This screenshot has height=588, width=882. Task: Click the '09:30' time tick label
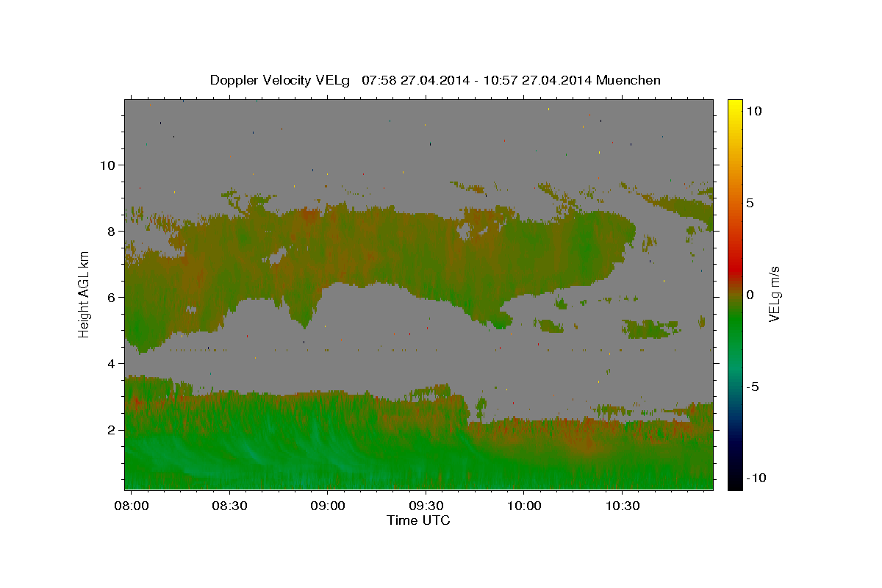426,506
